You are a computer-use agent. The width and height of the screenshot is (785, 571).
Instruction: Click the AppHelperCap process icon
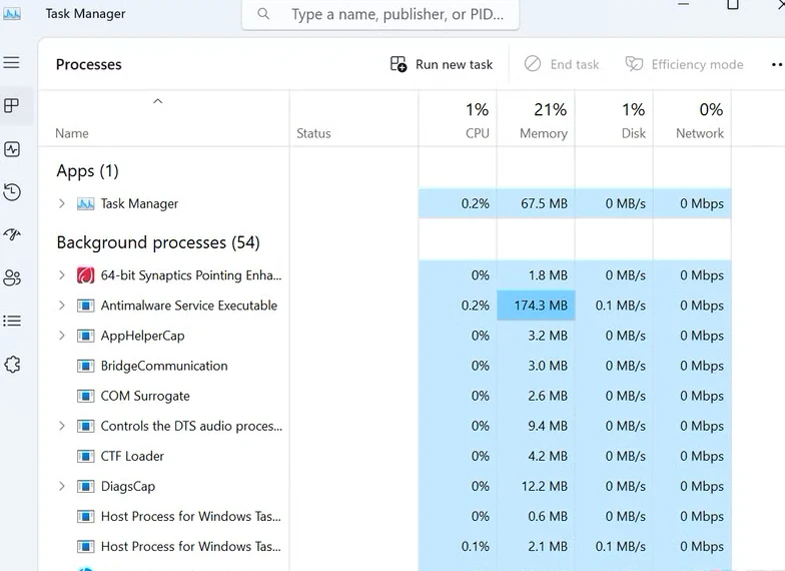tap(86, 335)
